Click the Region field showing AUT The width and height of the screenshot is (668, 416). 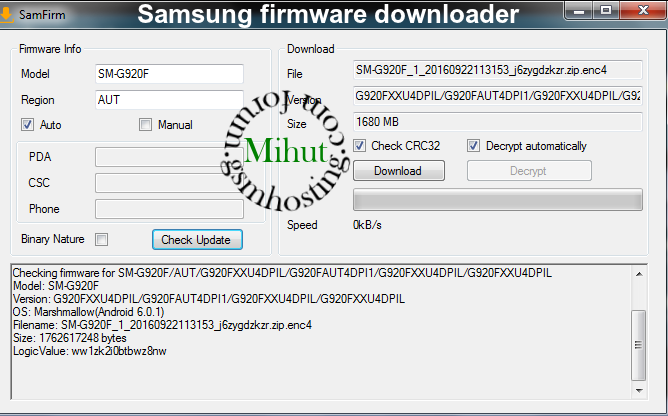pos(169,100)
